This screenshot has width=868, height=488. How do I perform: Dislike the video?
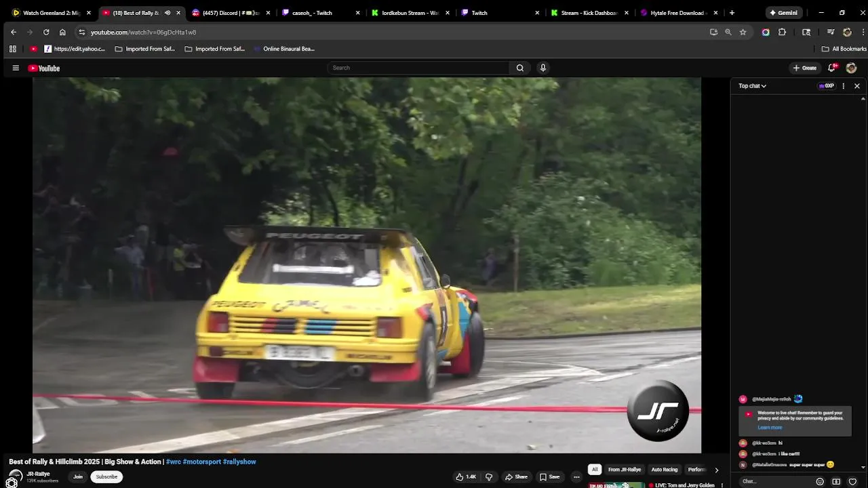point(489,477)
